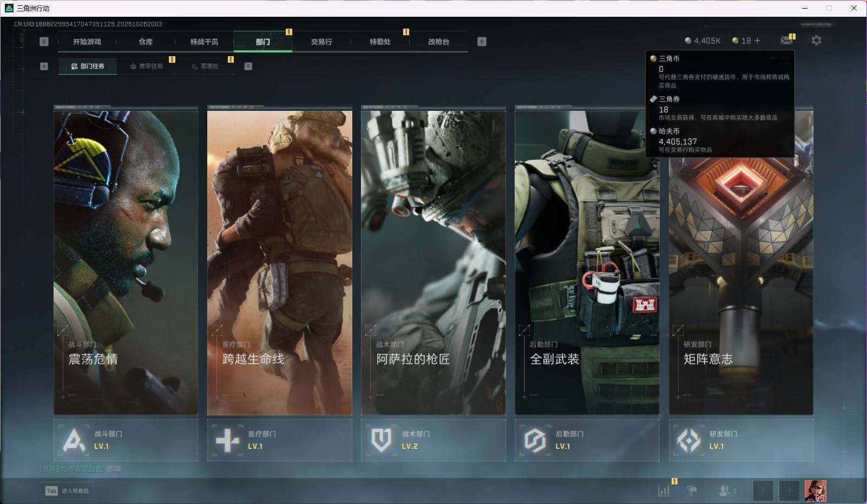Screen dimensions: 867x504
Task: Click the E key hint after 改枪台
Action: [482, 42]
